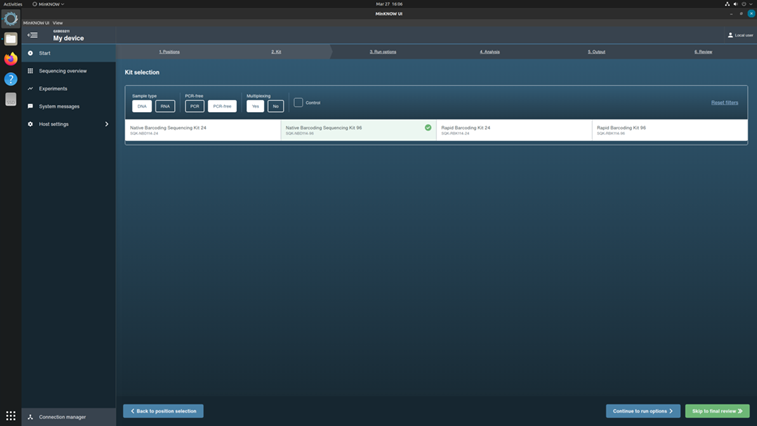
Task: Enable the Control checkbox
Action: point(298,103)
